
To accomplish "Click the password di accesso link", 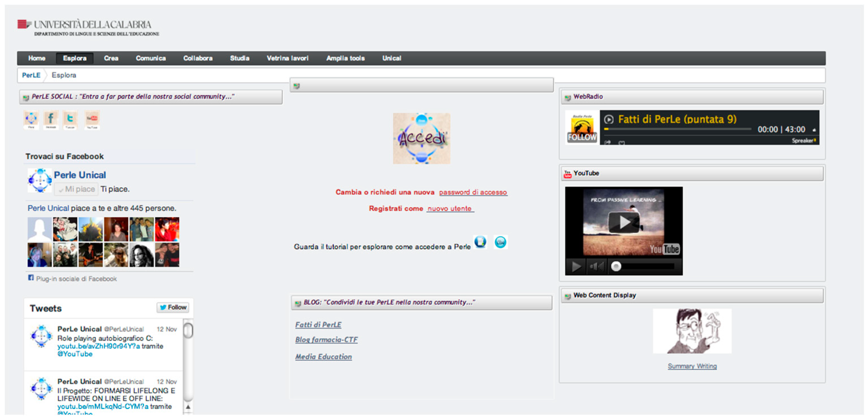I will pos(473,192).
